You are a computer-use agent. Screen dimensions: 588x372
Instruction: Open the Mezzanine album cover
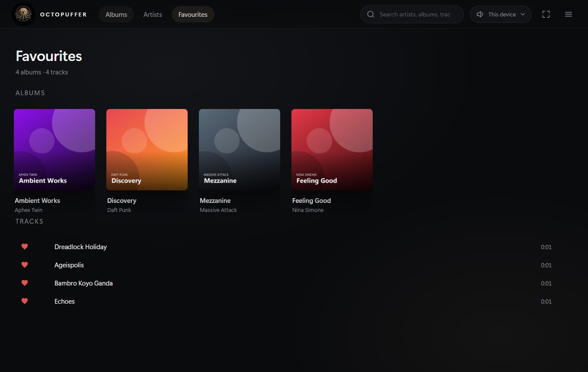click(240, 150)
